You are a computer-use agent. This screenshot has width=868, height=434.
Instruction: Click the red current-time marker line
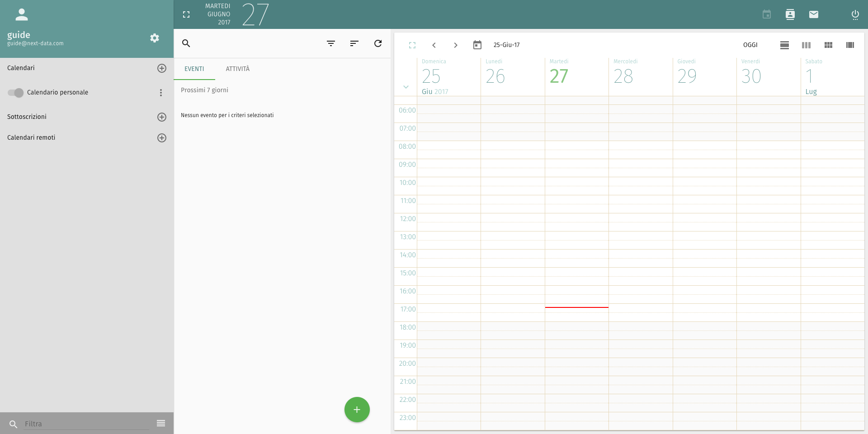[577, 307]
